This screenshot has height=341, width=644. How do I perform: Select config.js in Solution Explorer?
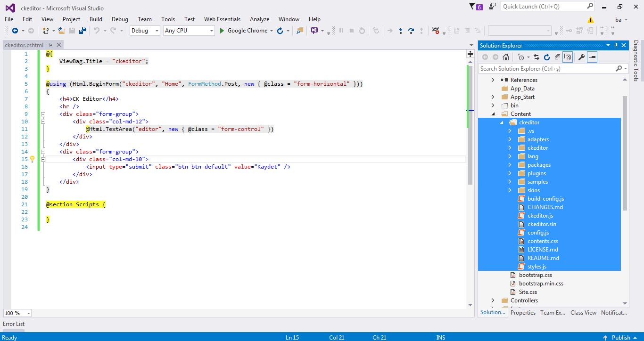click(538, 233)
